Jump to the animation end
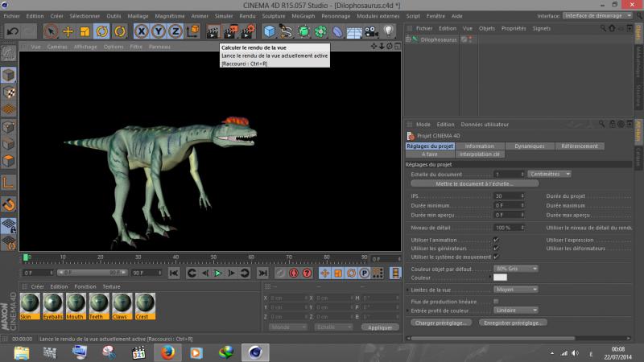Image resolution: width=644 pixels, height=362 pixels. click(262, 273)
